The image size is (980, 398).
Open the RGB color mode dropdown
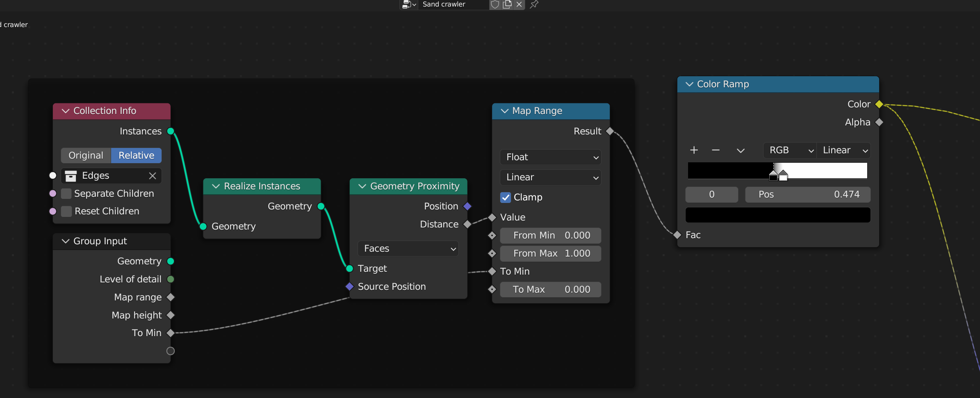[x=790, y=150]
